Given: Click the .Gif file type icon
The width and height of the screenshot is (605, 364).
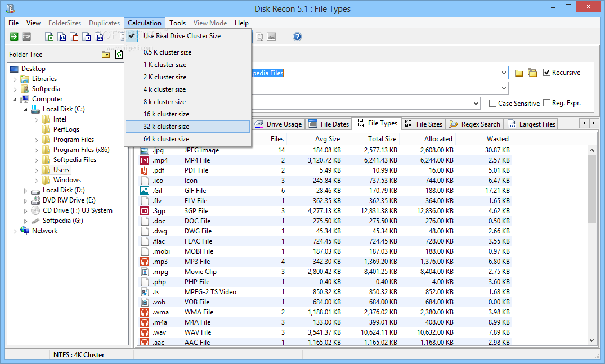Looking at the screenshot, I should click(145, 191).
